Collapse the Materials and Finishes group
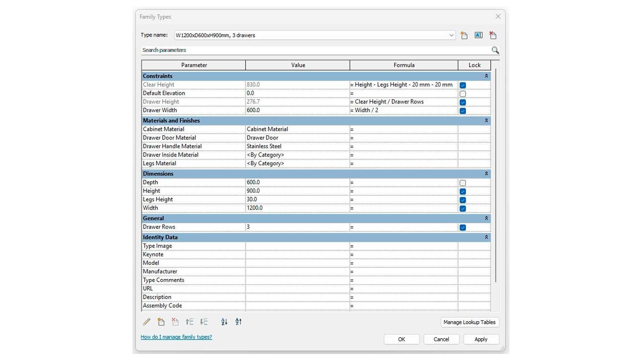 (x=486, y=120)
